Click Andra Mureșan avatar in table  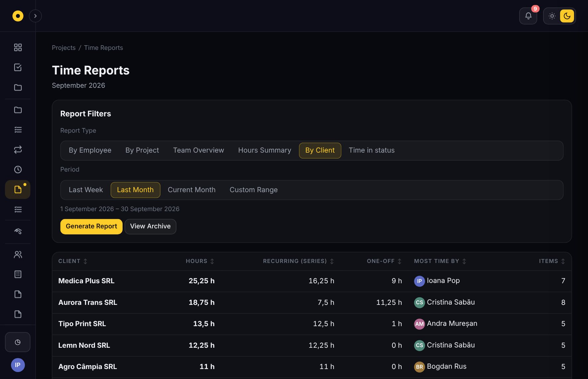point(420,324)
